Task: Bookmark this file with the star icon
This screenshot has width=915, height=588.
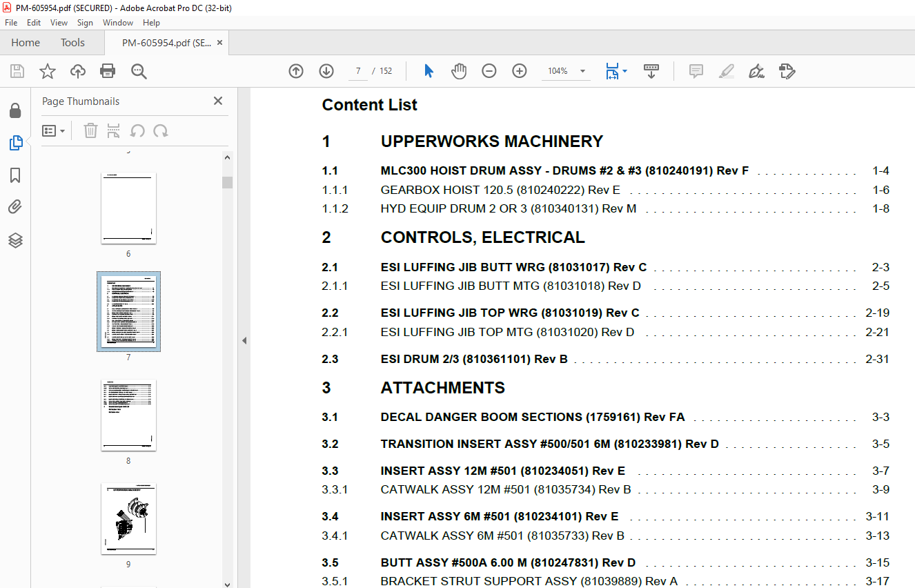Action: point(47,71)
